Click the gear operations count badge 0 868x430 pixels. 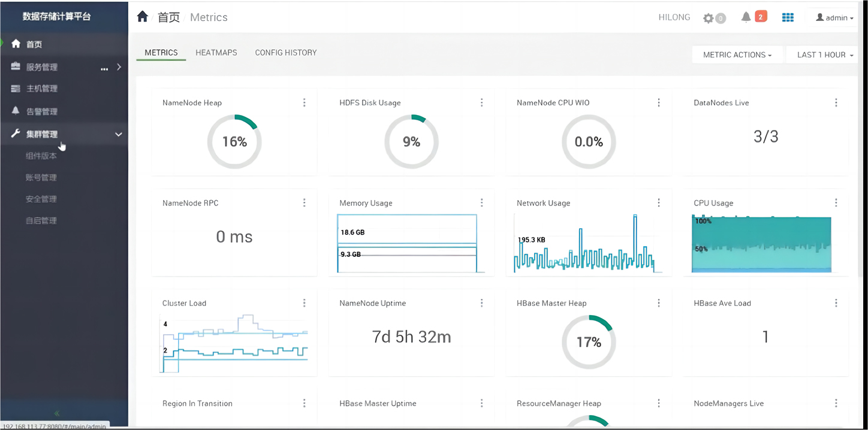click(x=721, y=19)
